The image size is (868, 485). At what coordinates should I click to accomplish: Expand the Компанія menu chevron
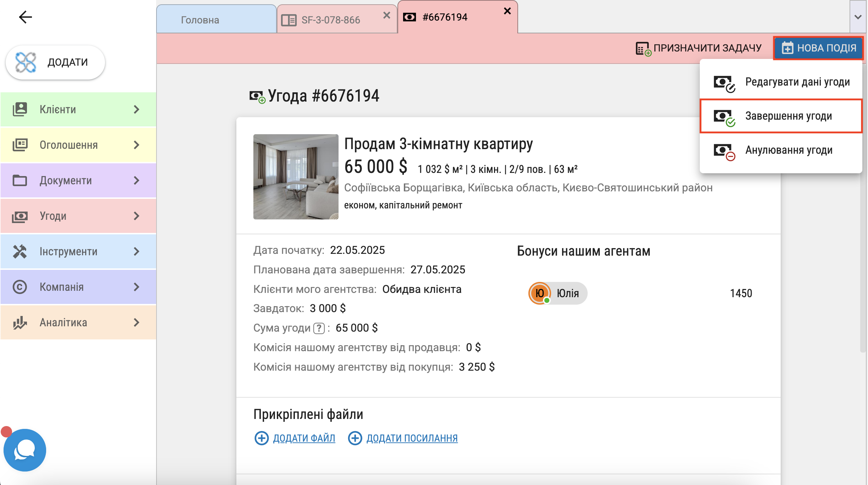[137, 287]
